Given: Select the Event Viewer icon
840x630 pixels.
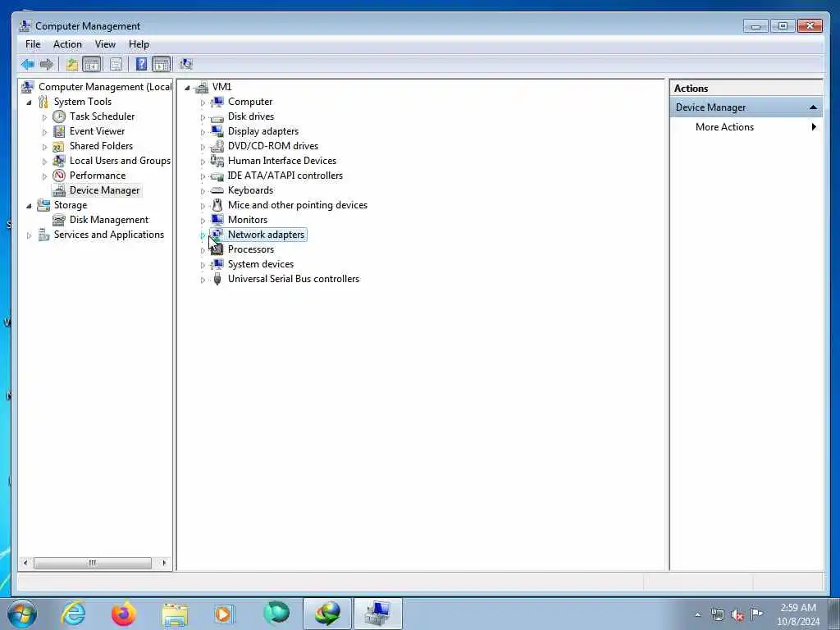Looking at the screenshot, I should point(59,131).
